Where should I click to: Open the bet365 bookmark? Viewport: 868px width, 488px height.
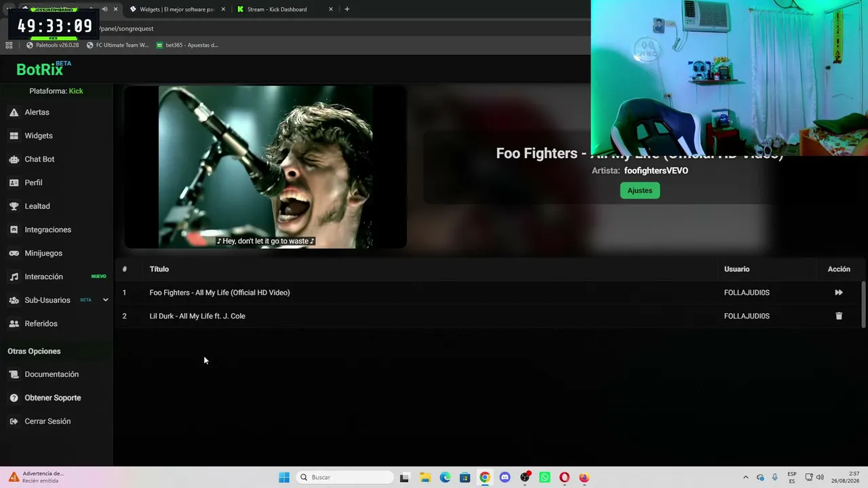[x=187, y=45]
